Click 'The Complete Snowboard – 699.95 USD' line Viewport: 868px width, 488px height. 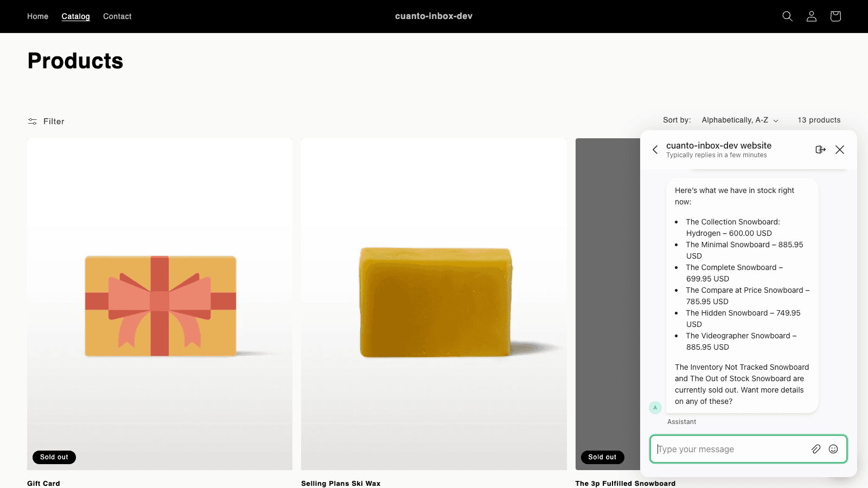735,273
